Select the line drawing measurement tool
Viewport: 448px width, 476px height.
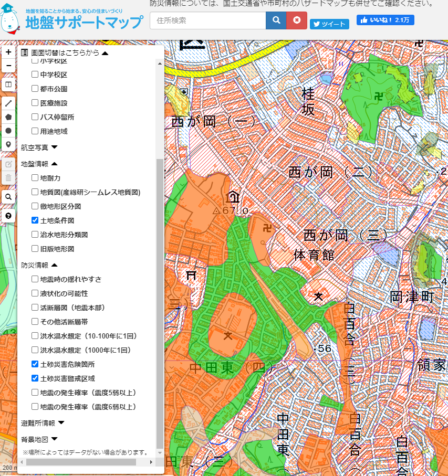point(8,103)
